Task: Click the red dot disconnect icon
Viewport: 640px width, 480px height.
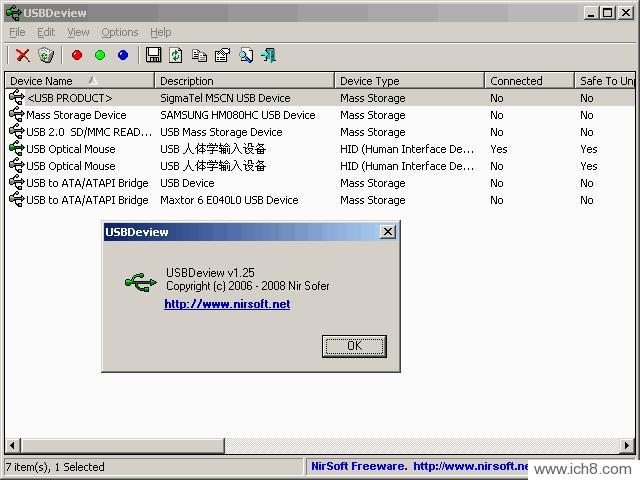Action: pos(77,55)
